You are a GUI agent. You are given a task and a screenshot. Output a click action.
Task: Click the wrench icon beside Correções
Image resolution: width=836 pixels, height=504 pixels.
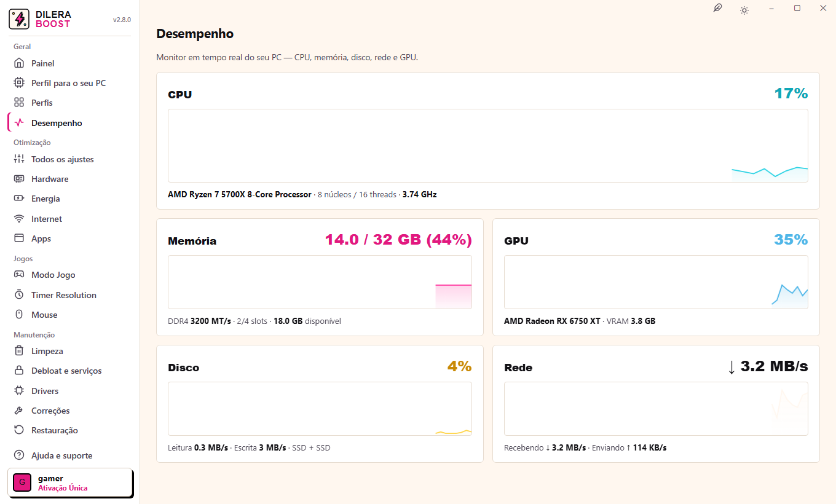coord(19,411)
